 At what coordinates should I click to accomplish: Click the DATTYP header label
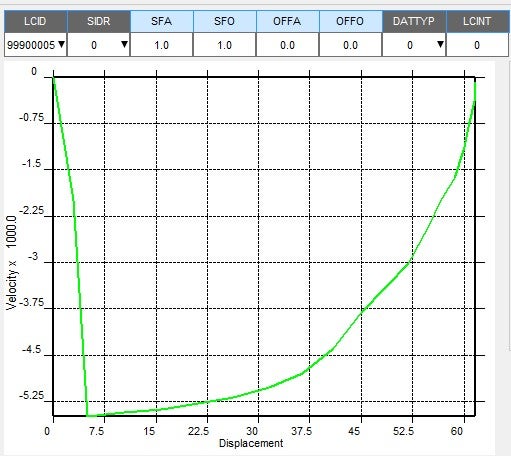pyautogui.click(x=414, y=21)
